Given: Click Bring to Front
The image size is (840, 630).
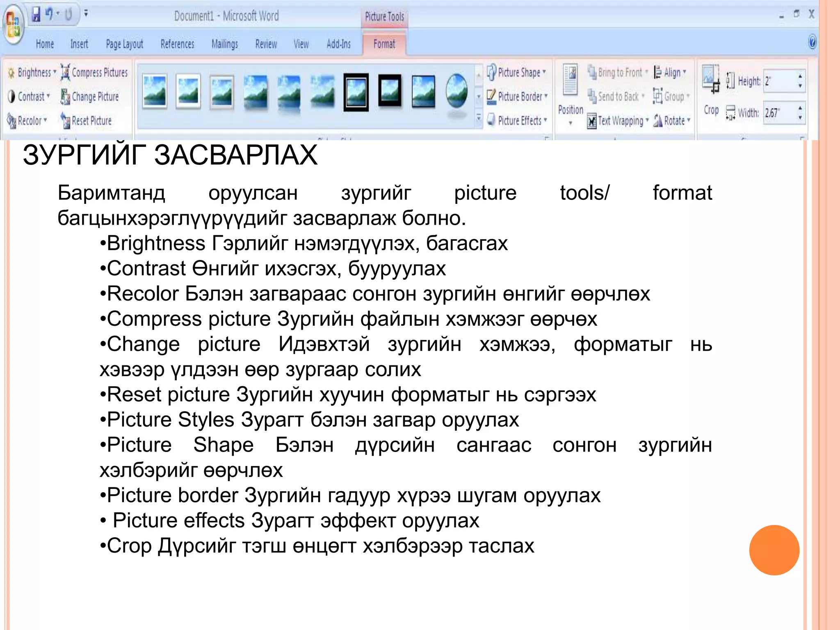Looking at the screenshot, I should [618, 73].
